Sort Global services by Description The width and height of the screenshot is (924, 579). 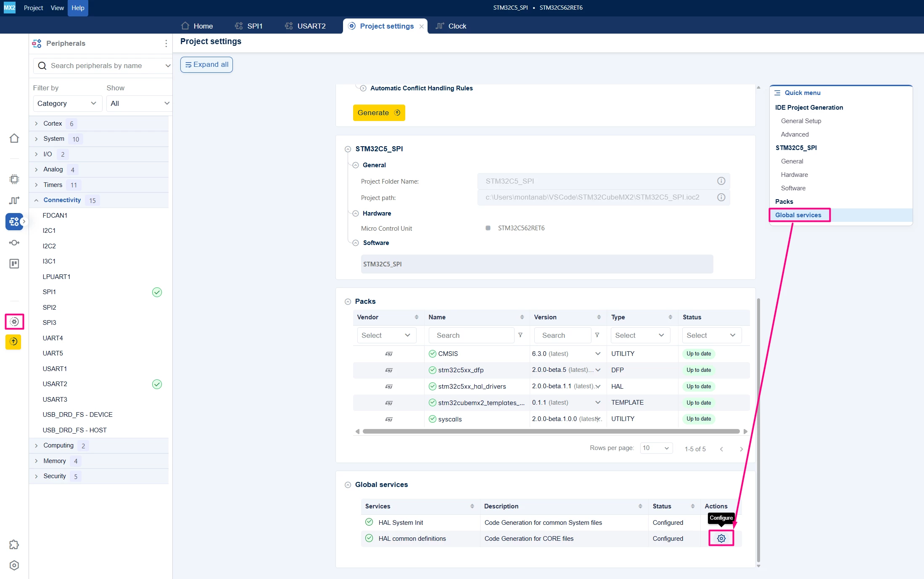pos(640,506)
